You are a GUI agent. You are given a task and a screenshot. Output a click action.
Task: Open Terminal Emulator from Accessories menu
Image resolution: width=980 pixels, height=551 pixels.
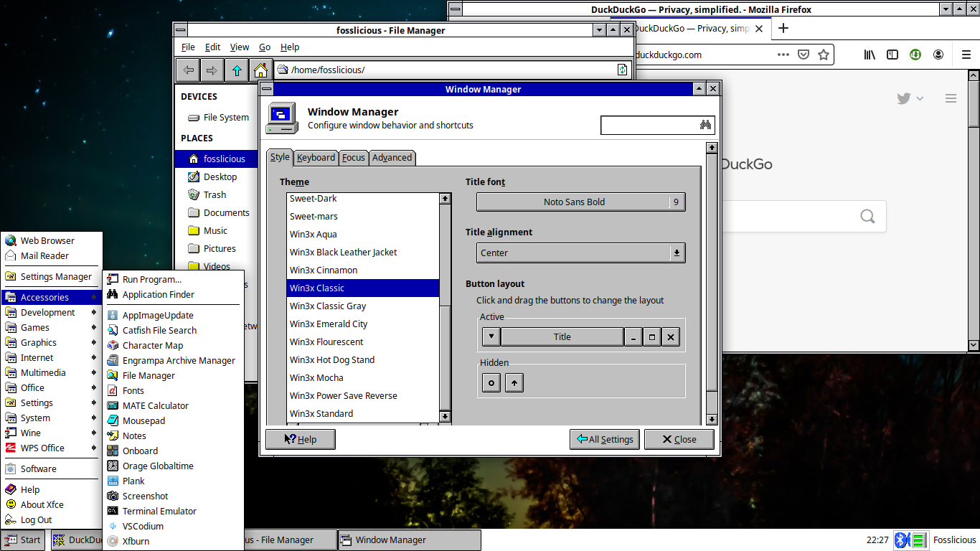[x=159, y=512]
